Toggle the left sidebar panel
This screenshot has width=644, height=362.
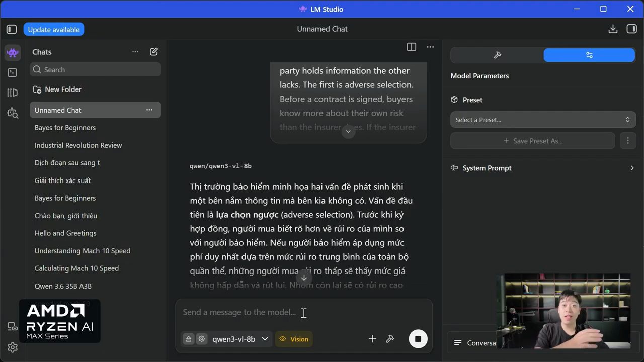point(12,29)
